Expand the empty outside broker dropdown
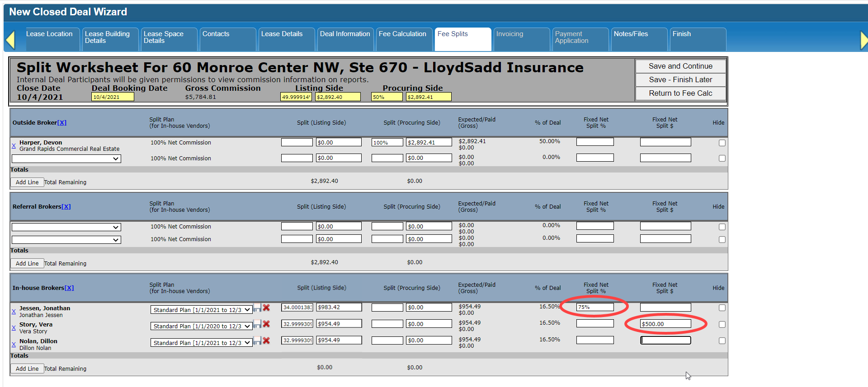Image resolution: width=868 pixels, height=387 pixels. tap(66, 159)
